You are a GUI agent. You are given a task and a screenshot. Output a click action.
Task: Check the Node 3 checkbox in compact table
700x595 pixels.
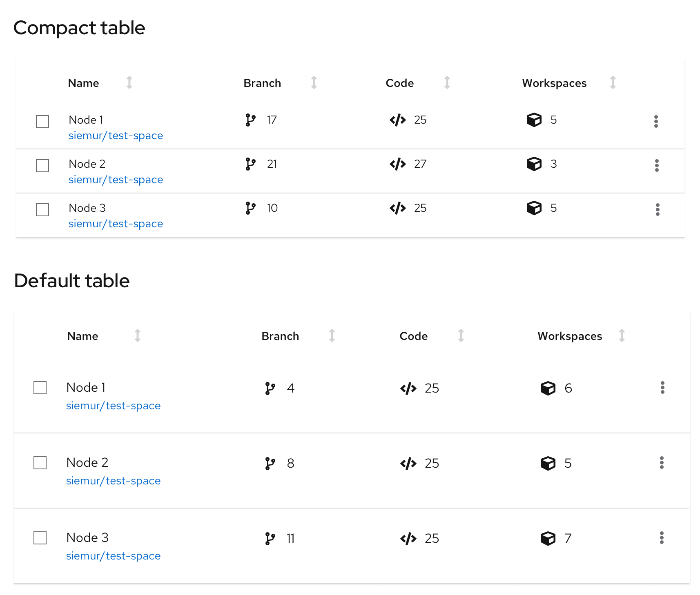(42, 210)
